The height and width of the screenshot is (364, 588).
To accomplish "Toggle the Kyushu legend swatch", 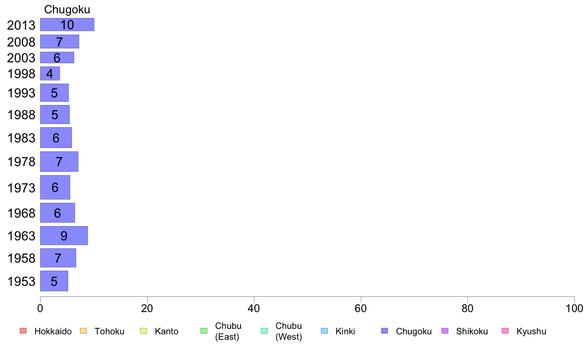I will (x=505, y=331).
